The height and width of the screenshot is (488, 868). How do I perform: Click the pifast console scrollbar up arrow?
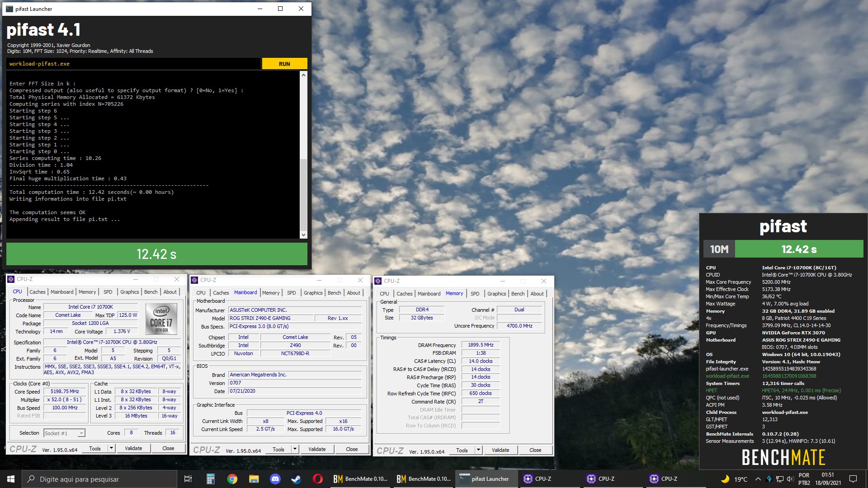(x=303, y=75)
